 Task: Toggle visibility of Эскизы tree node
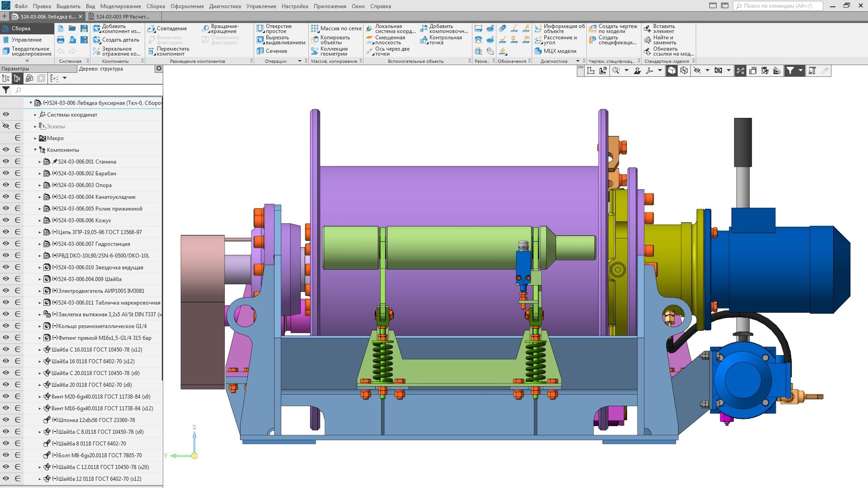pos(6,126)
